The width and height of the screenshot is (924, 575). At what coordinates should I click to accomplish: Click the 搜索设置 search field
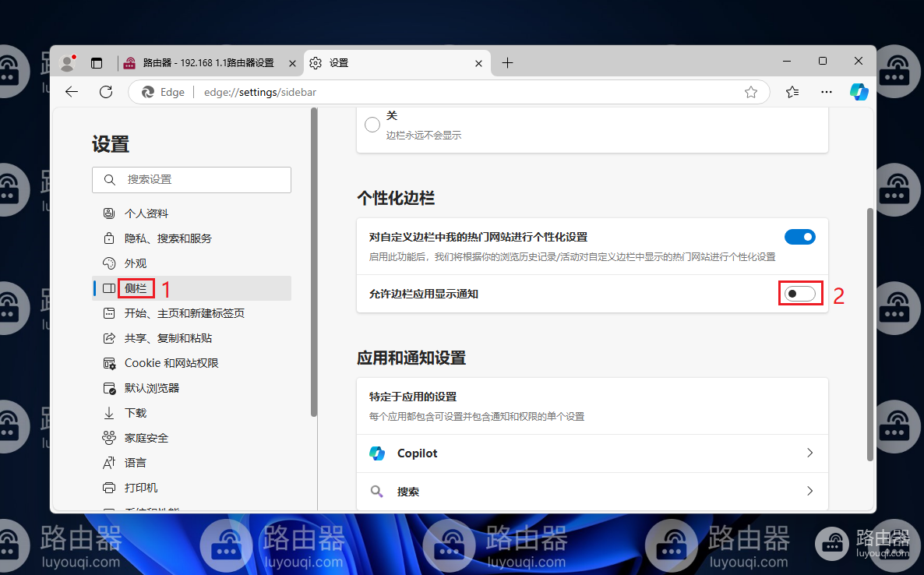[192, 180]
